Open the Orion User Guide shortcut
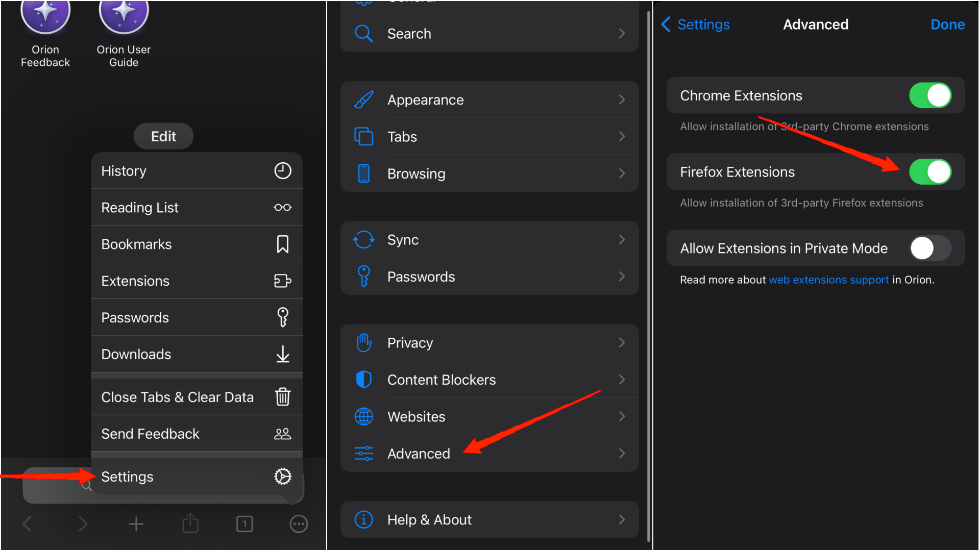The width and height of the screenshot is (980, 551). 124,15
